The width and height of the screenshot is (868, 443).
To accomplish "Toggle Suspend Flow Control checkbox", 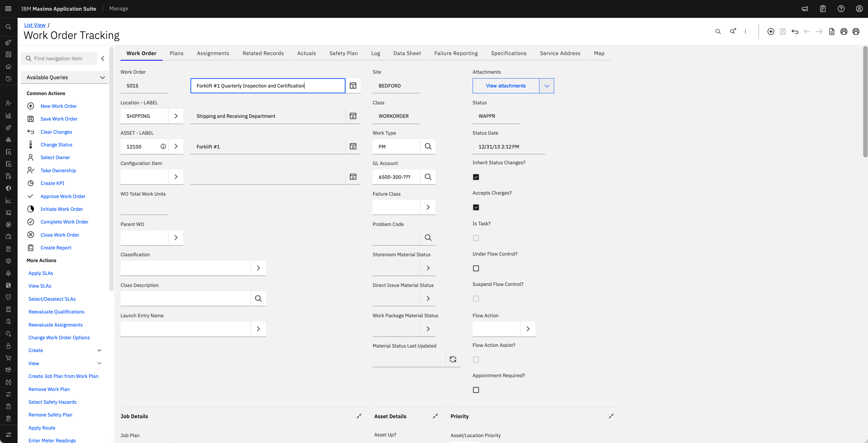I will coord(476,299).
